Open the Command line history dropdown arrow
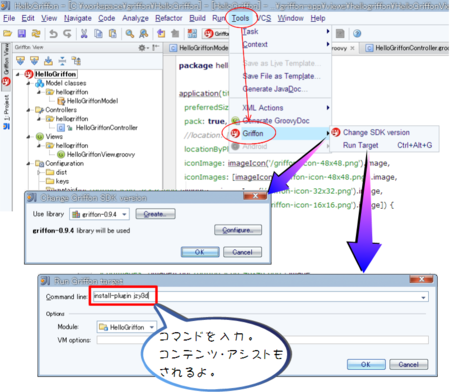 pyautogui.click(x=423, y=297)
